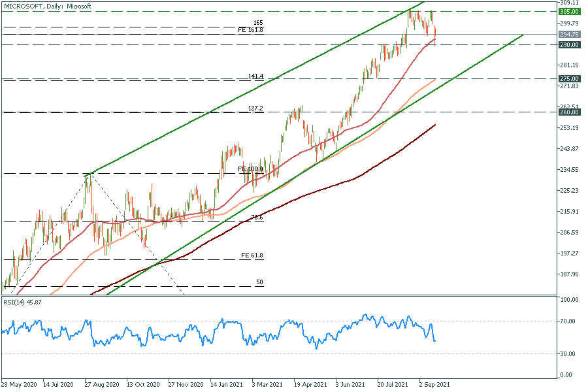
Task: Click the 206.59 price axis label
Action: click(x=569, y=232)
